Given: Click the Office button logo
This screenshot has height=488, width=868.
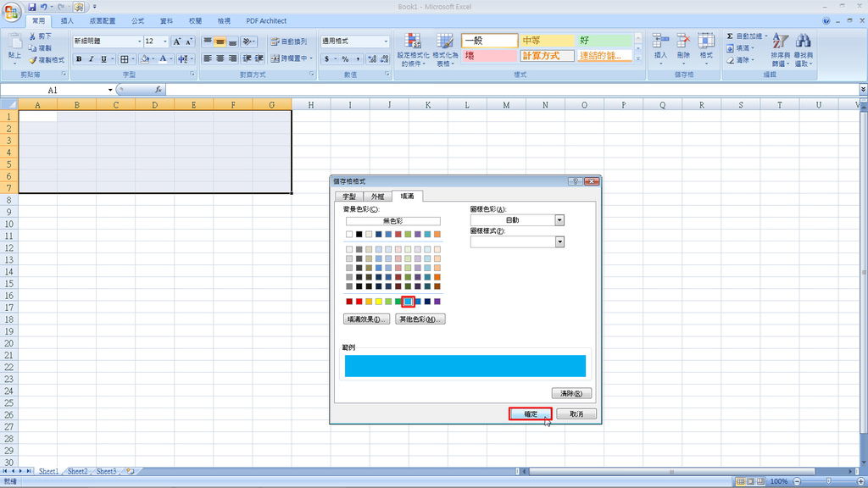Looking at the screenshot, I should point(11,12).
